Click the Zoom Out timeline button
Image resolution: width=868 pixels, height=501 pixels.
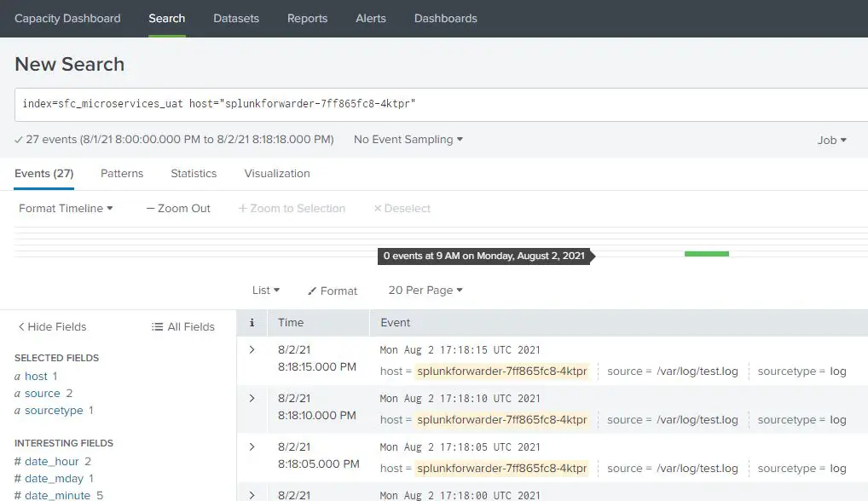point(178,209)
